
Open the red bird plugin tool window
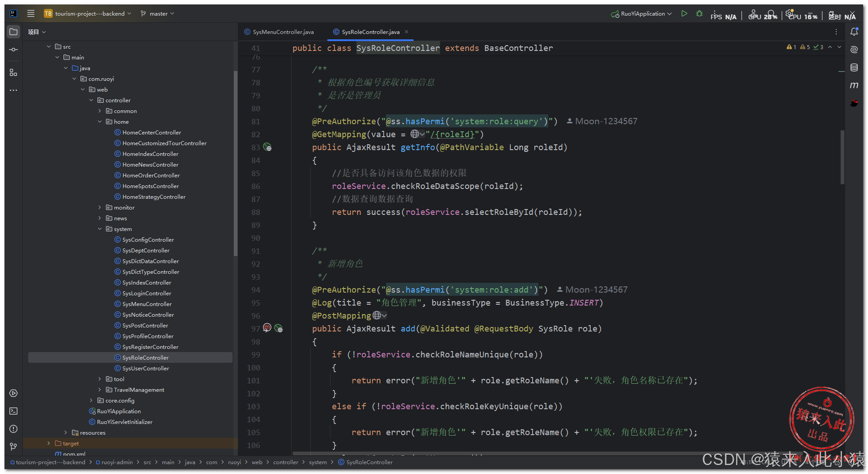tap(854, 103)
